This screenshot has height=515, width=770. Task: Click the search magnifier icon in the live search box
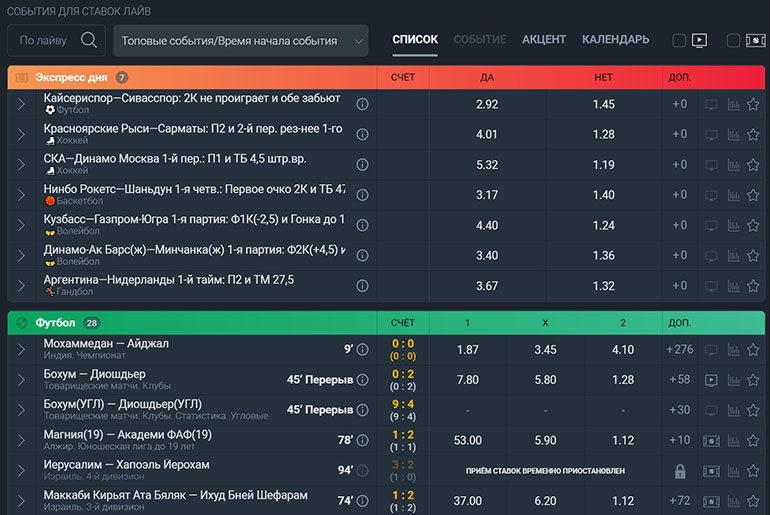pos(89,41)
